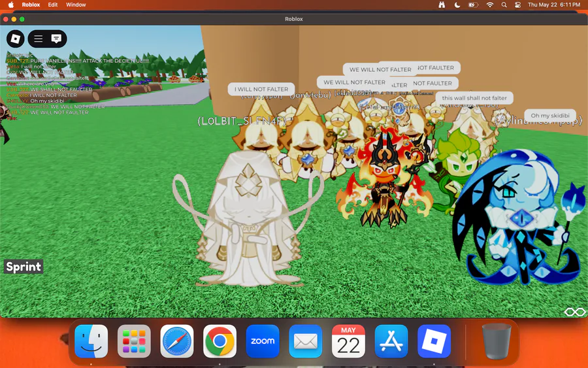Screen dimensions: 588x368
Task: Launch Safari from the Dock
Action: pyautogui.click(x=176, y=341)
